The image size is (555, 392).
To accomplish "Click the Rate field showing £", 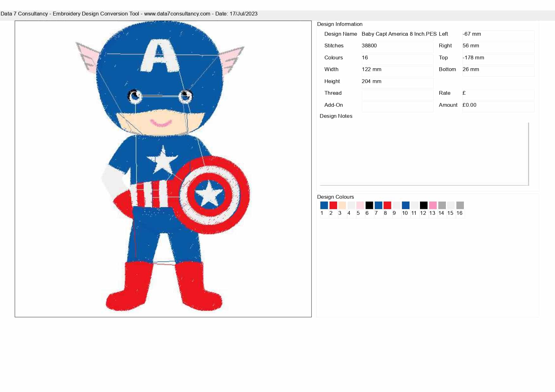I will point(498,95).
